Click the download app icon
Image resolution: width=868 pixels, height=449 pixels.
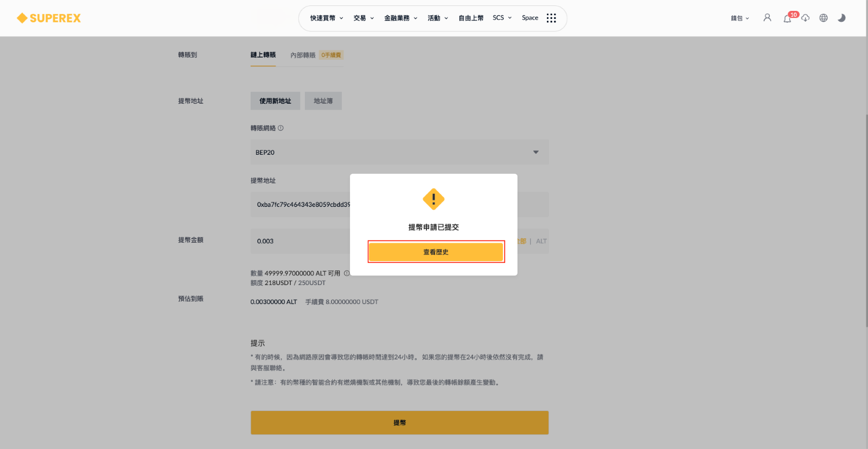[x=806, y=18]
